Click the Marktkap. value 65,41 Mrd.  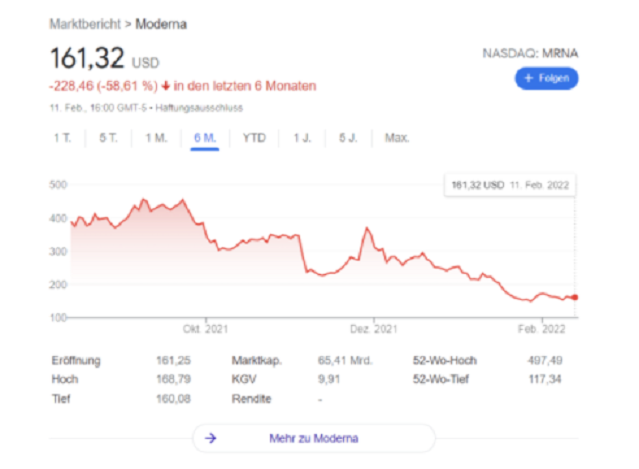click(x=345, y=361)
